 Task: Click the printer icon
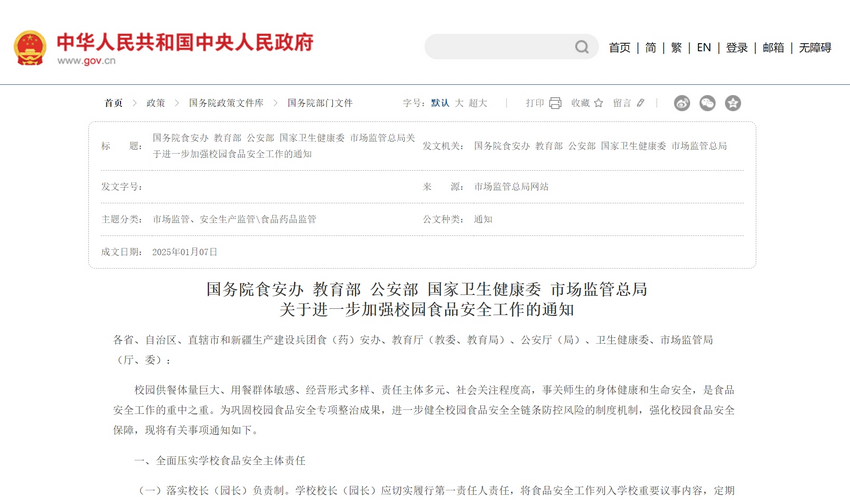(x=555, y=103)
